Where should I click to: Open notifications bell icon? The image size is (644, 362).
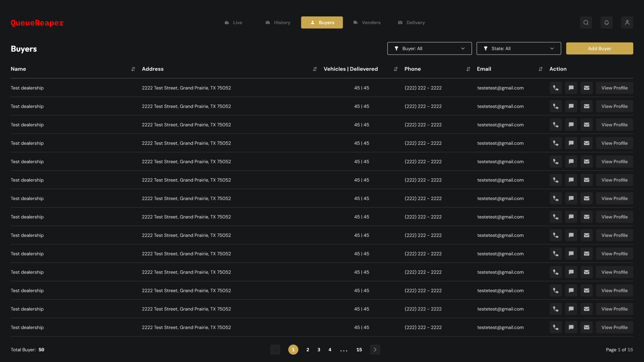606,22
